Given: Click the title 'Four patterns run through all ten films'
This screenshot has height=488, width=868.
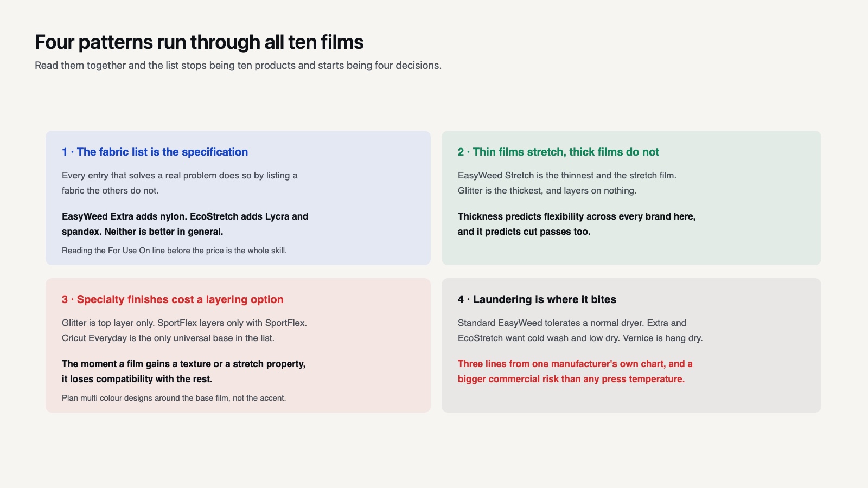Looking at the screenshot, I should 199,42.
